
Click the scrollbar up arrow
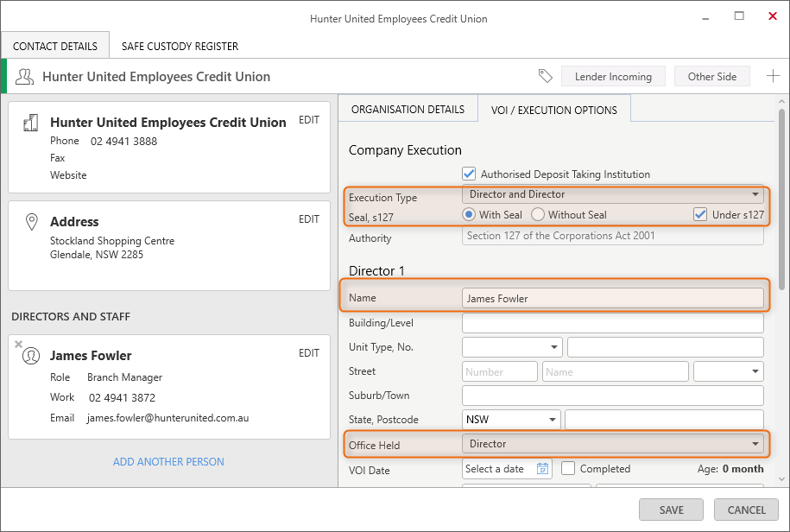point(781,102)
